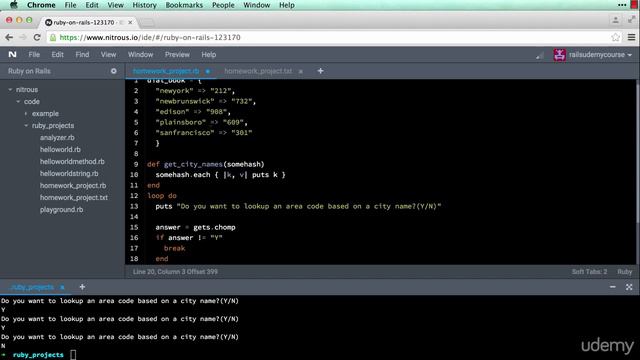Open the Apple menu

[x=13, y=5]
